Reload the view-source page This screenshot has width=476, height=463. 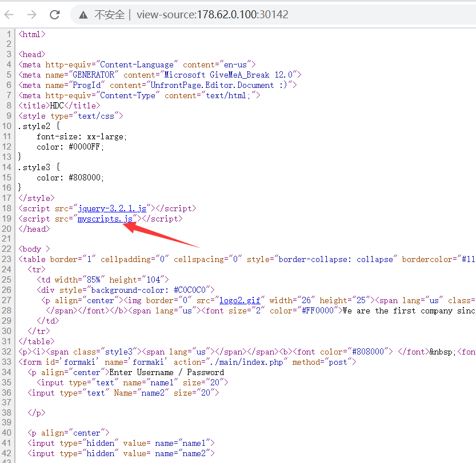tap(55, 14)
